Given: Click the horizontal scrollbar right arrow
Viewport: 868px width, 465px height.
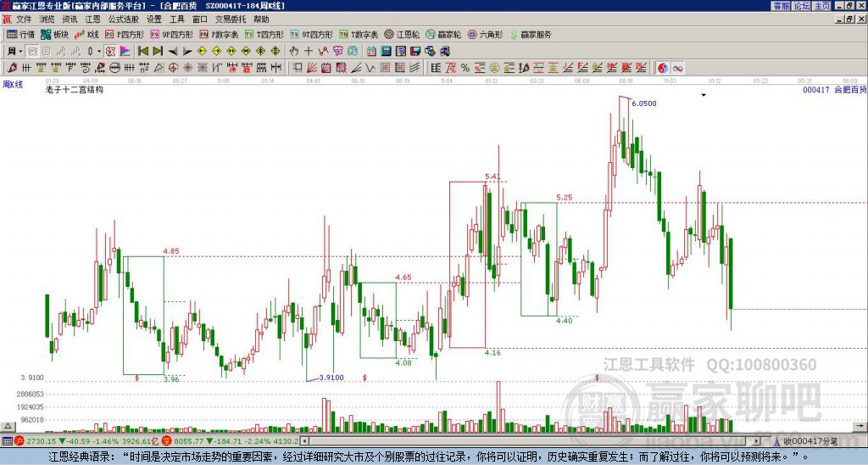Looking at the screenshot, I should click(757, 441).
